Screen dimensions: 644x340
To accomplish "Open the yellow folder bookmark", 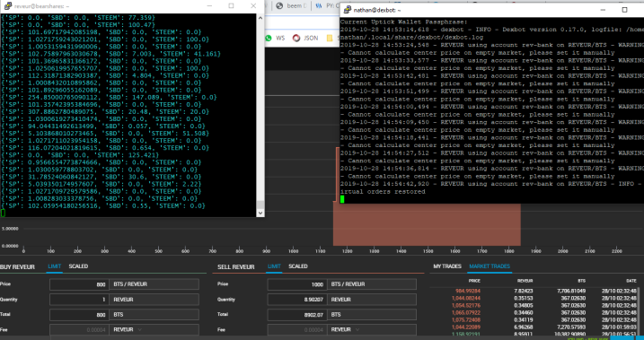I will tap(329, 38).
